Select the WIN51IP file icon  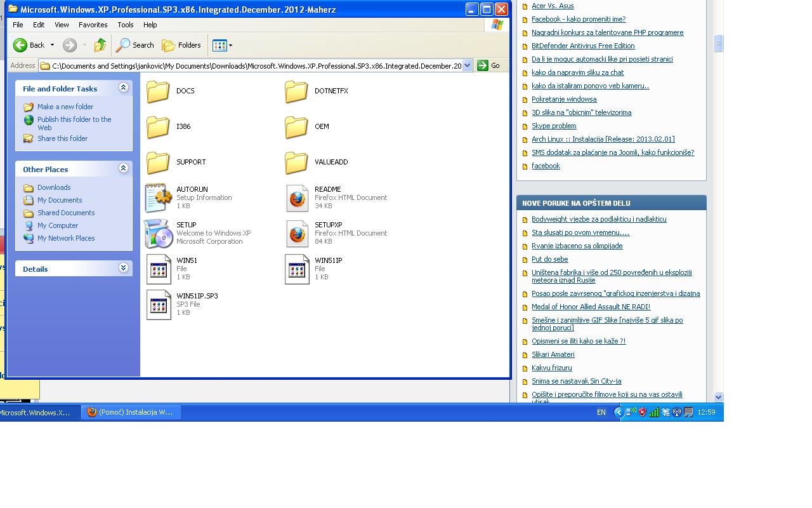(x=297, y=269)
